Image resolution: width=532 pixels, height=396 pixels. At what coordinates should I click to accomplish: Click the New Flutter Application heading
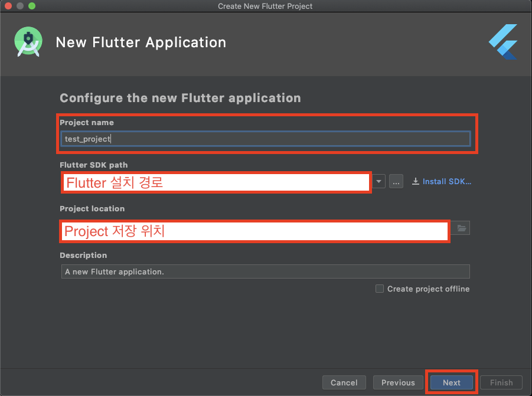tap(141, 42)
